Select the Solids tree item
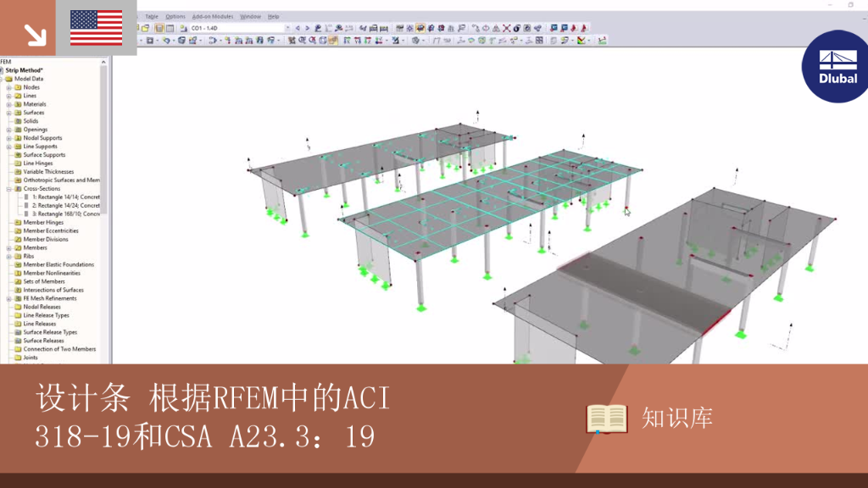Screen dimensions: 868x488 click(x=31, y=121)
